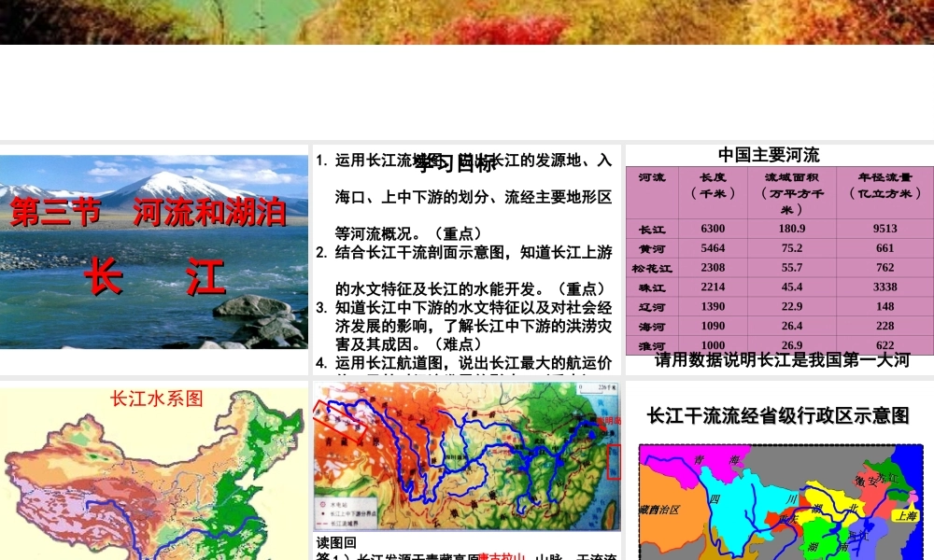This screenshot has height=560, width=934.
Task: Click the value 9513 in the table
Action: point(885,229)
